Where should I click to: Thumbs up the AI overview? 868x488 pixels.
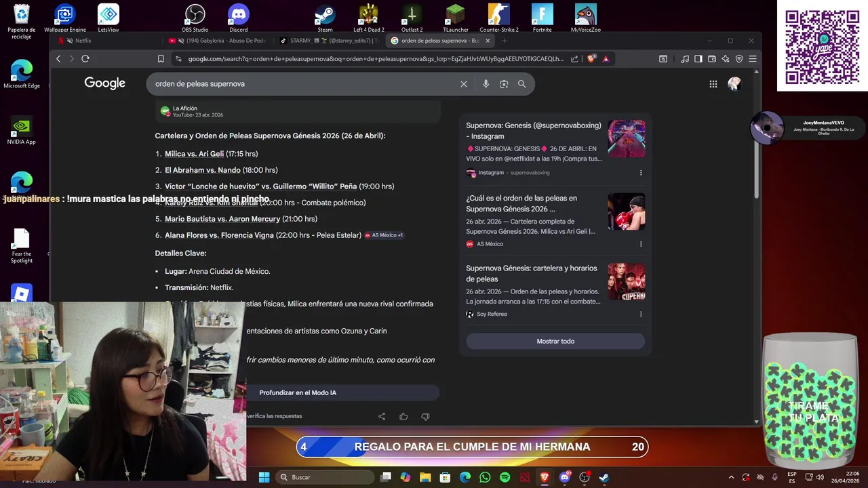403,416
